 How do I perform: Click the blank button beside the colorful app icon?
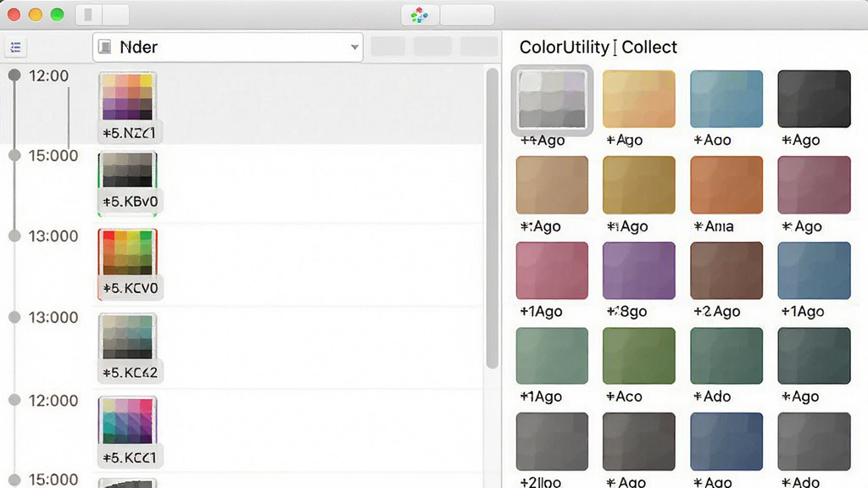tap(467, 15)
